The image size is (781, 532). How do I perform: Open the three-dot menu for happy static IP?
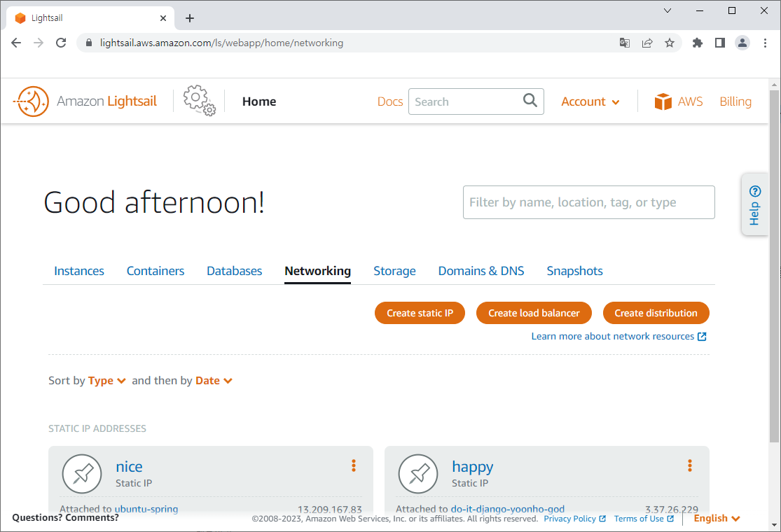click(690, 465)
